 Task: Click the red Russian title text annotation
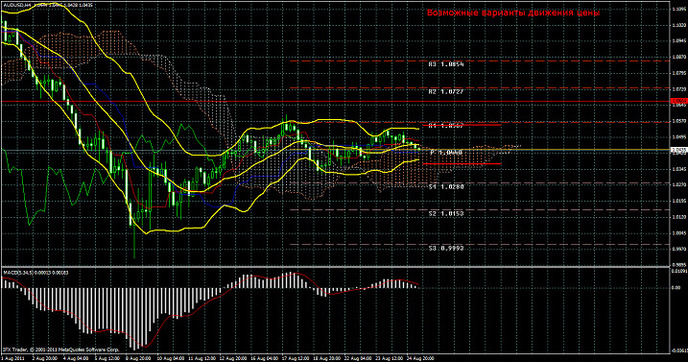coord(513,13)
